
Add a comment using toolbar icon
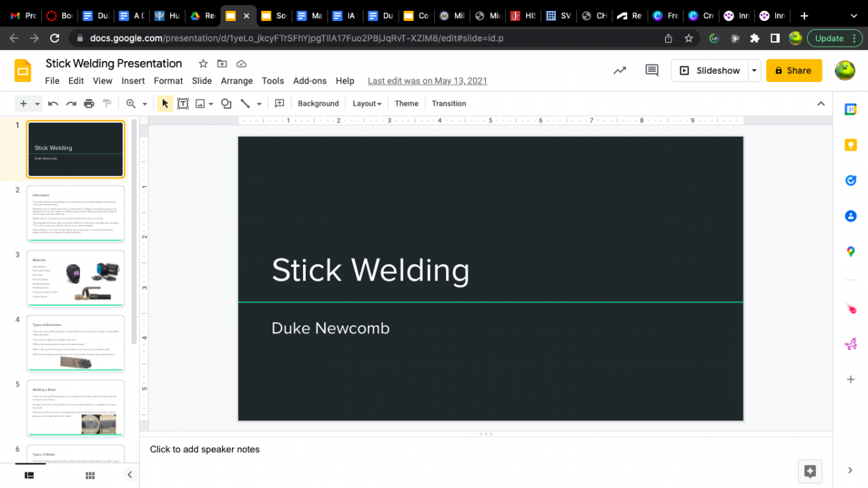coord(279,104)
